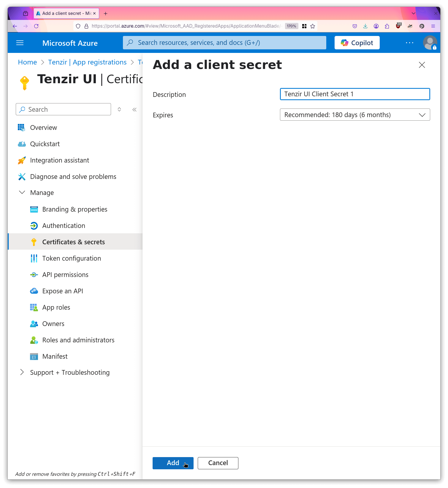
Task: Click the ellipsis more options icon
Action: click(409, 43)
